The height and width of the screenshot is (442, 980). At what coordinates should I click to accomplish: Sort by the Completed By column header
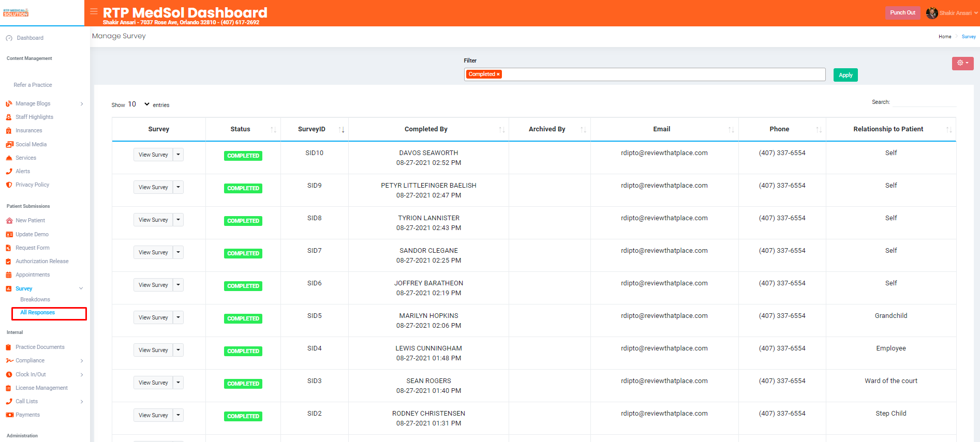coord(428,129)
